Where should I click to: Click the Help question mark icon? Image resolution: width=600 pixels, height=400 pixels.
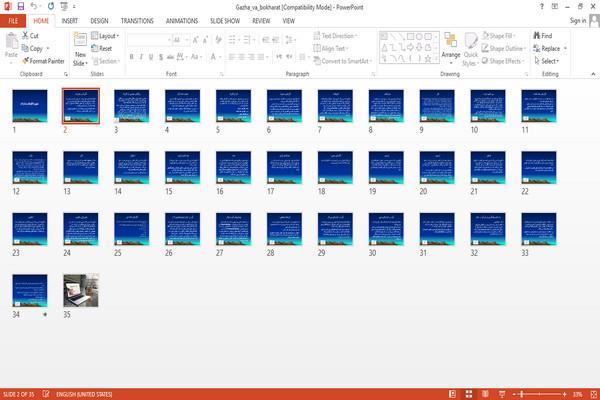pos(541,7)
